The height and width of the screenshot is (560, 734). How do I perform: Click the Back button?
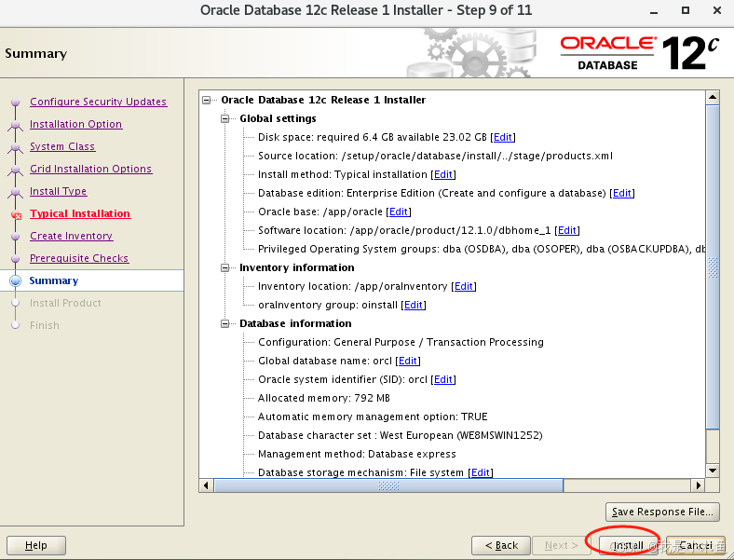(x=501, y=545)
